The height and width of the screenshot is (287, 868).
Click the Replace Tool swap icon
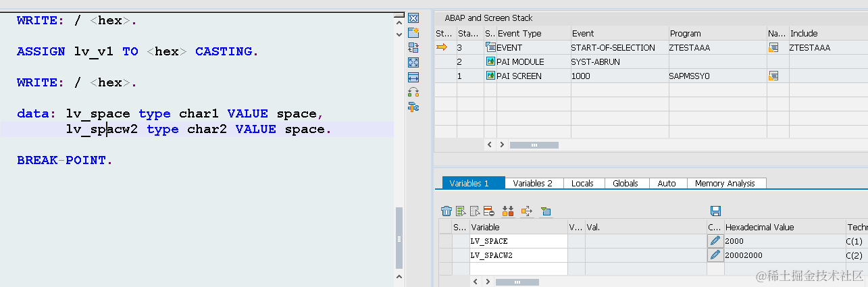(x=413, y=47)
